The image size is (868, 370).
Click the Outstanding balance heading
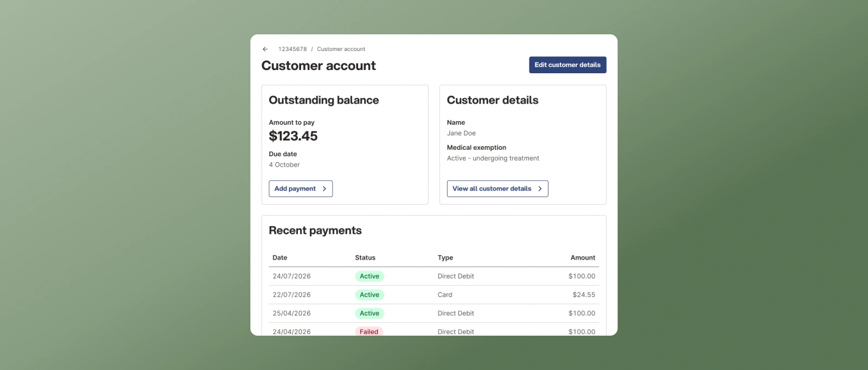tap(324, 100)
